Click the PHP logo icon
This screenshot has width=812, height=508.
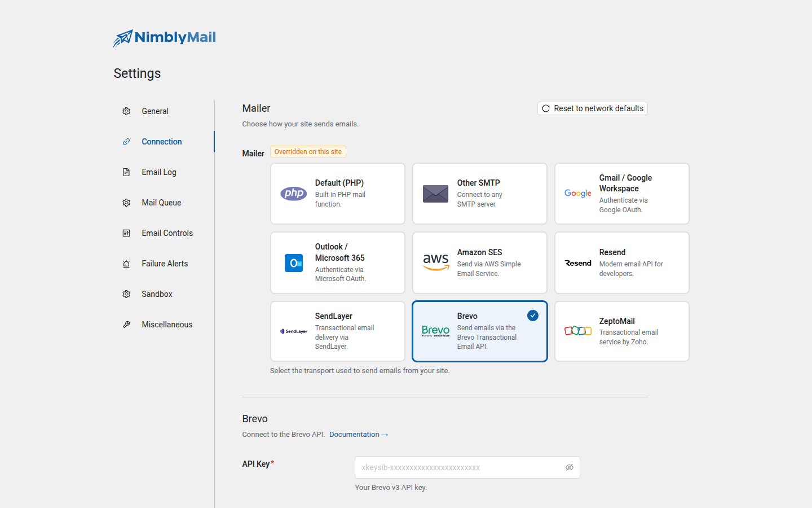click(x=294, y=194)
